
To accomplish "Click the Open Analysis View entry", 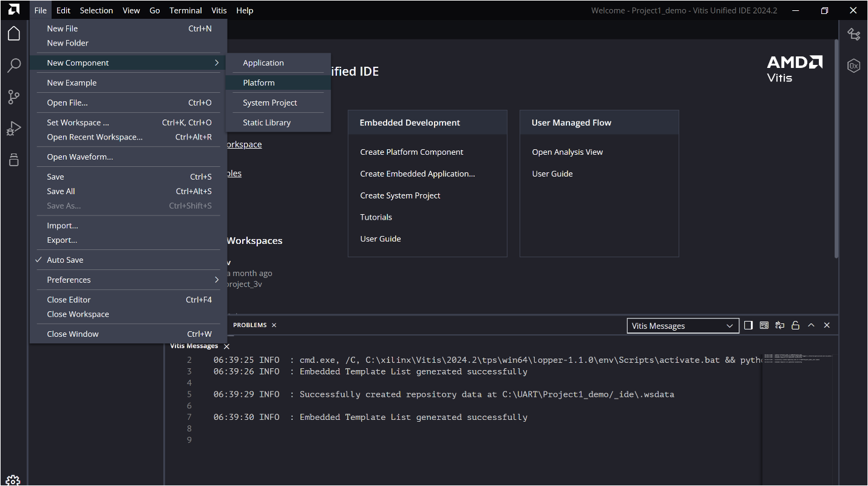I will (x=567, y=152).
